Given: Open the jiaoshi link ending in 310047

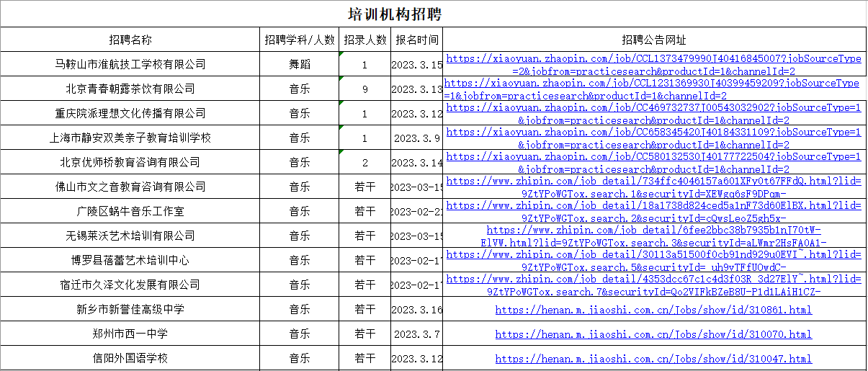Looking at the screenshot, I should coord(653,359).
